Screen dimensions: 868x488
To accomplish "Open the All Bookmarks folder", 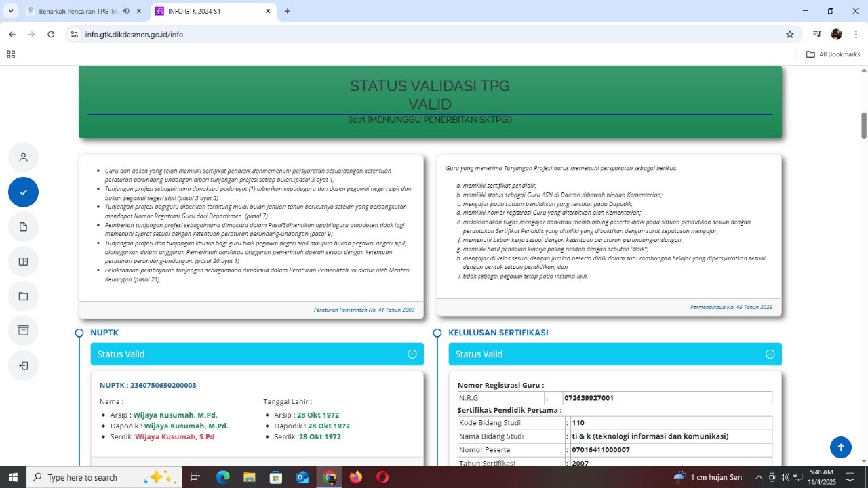I will point(833,54).
